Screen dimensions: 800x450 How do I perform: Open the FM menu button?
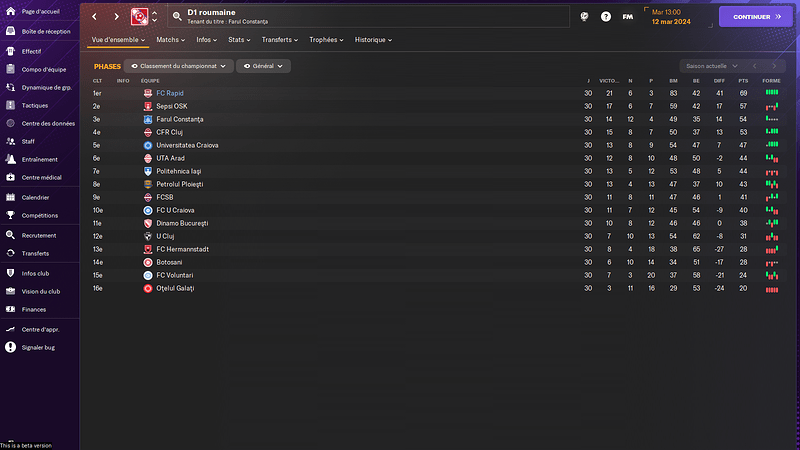(x=628, y=17)
